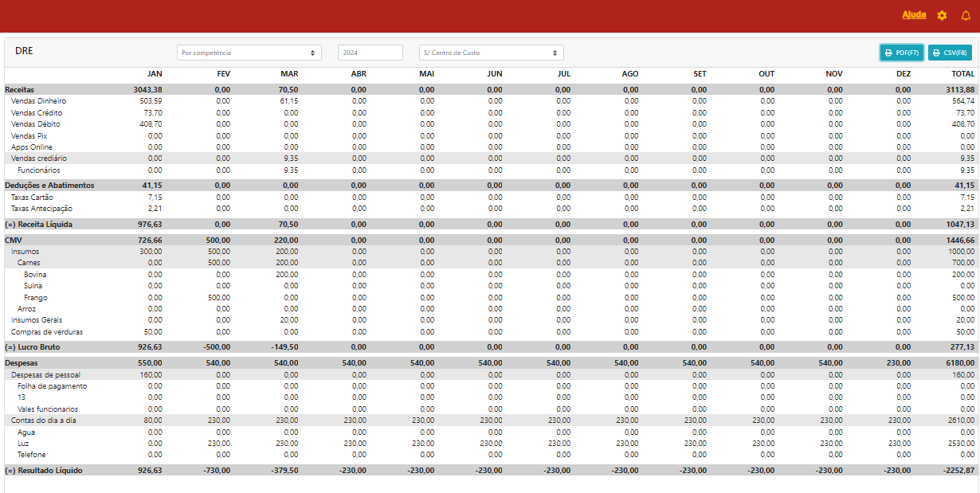Open the 'Por competência' dropdown
This screenshot has width=980, height=493.
pos(249,53)
